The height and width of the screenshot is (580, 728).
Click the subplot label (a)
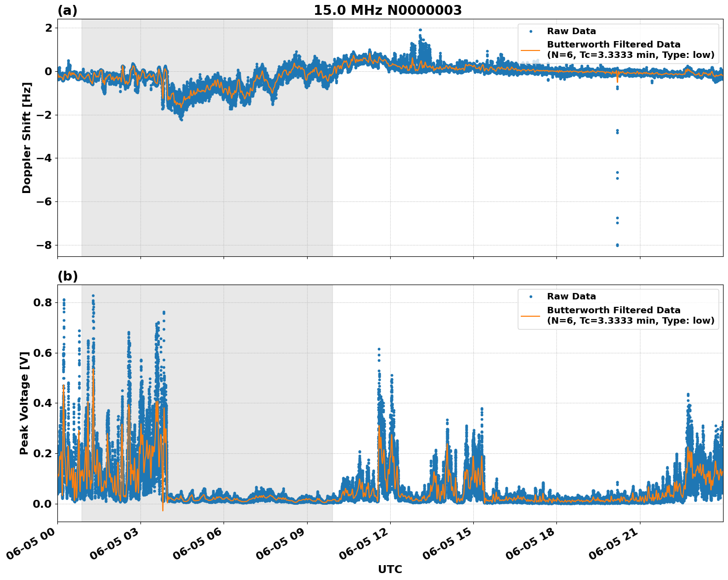pyautogui.click(x=67, y=9)
